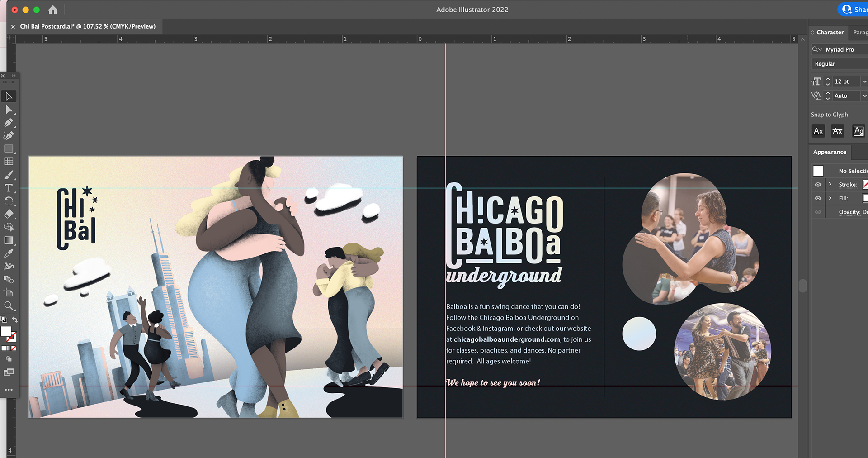Screen dimensions: 868x458
Task: Click the kerning stepper arrows
Action: coord(828,95)
